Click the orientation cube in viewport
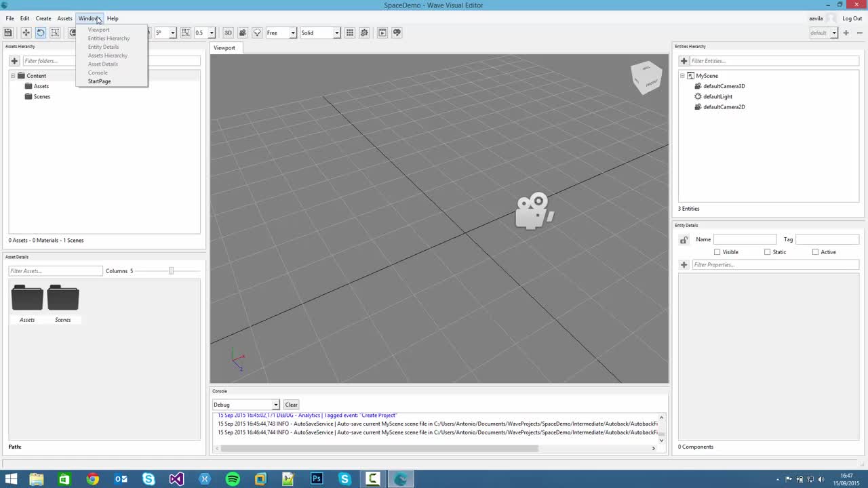This screenshot has width=868, height=488. (x=646, y=77)
